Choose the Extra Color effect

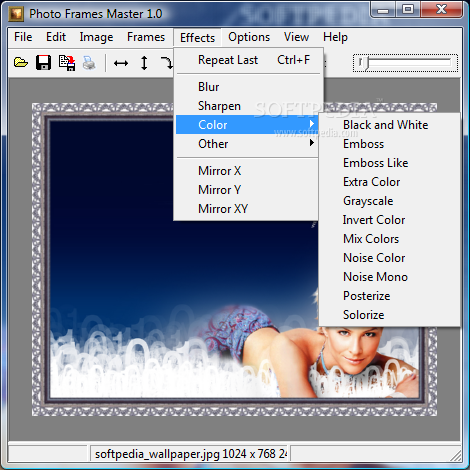[390, 182]
